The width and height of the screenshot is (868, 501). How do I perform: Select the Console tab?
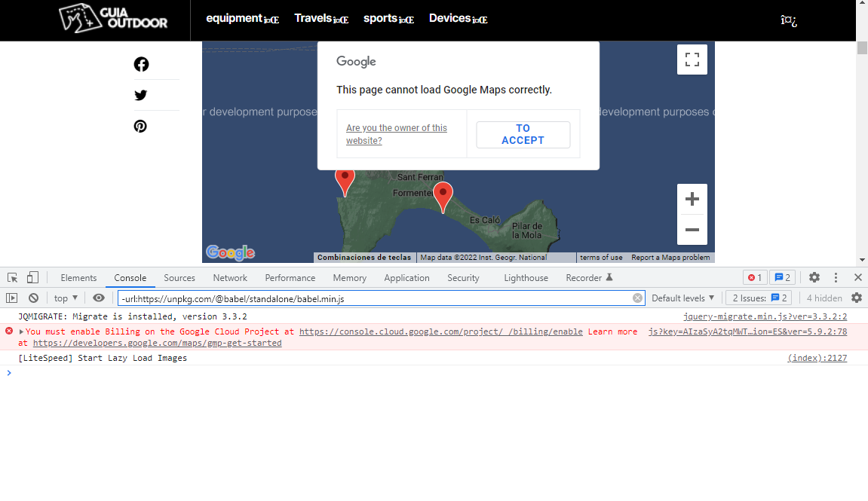click(130, 277)
